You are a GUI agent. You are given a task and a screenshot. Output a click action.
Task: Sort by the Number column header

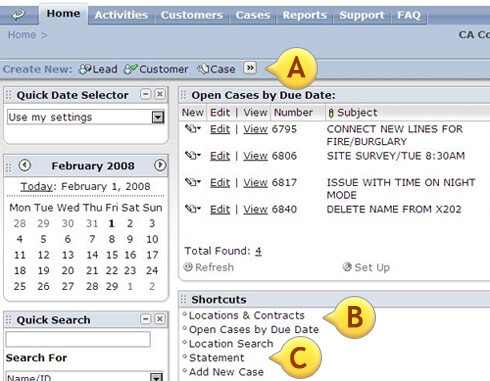coord(293,113)
